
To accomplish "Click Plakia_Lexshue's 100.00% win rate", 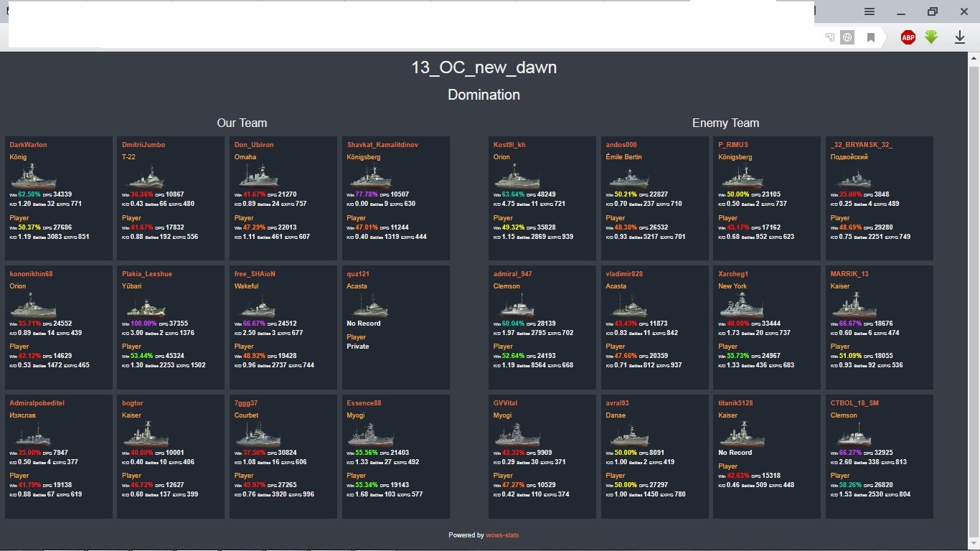I will pos(145,324).
